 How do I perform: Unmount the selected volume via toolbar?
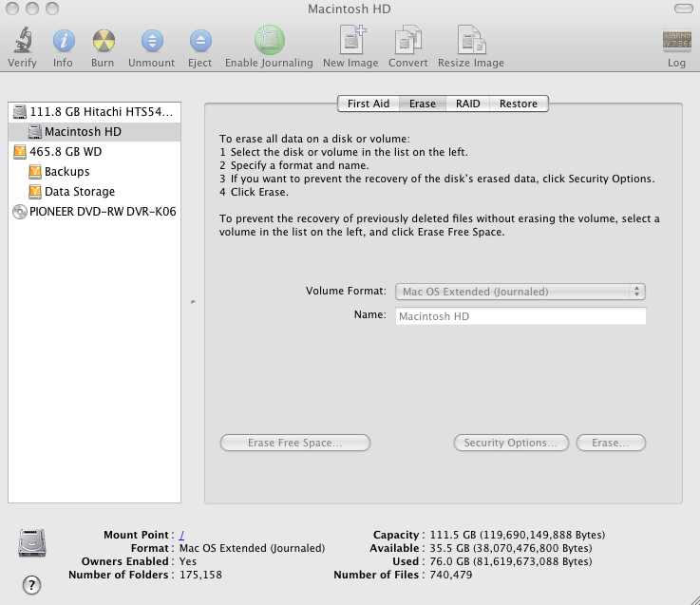coord(152,41)
